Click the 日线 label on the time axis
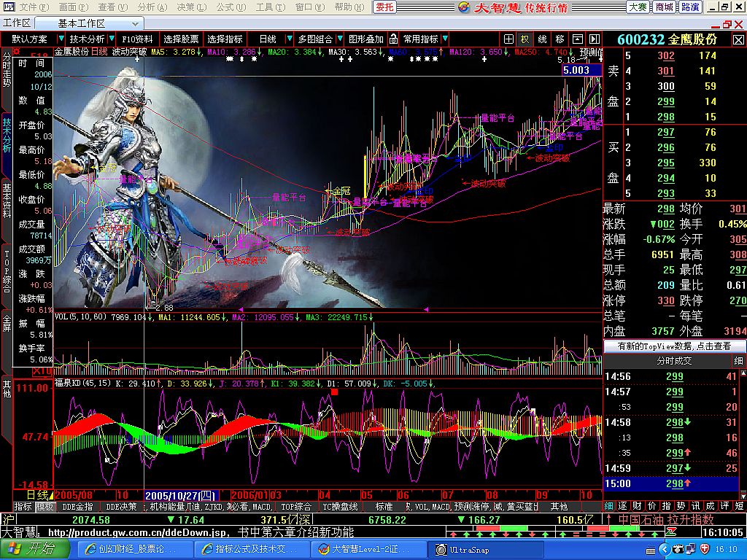This screenshot has width=747, height=560. tap(37, 495)
